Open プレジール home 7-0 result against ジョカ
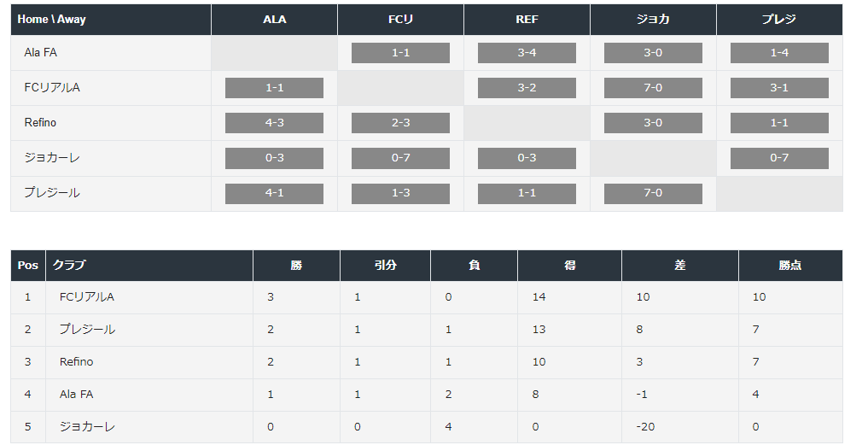The image size is (868, 445). (x=653, y=193)
